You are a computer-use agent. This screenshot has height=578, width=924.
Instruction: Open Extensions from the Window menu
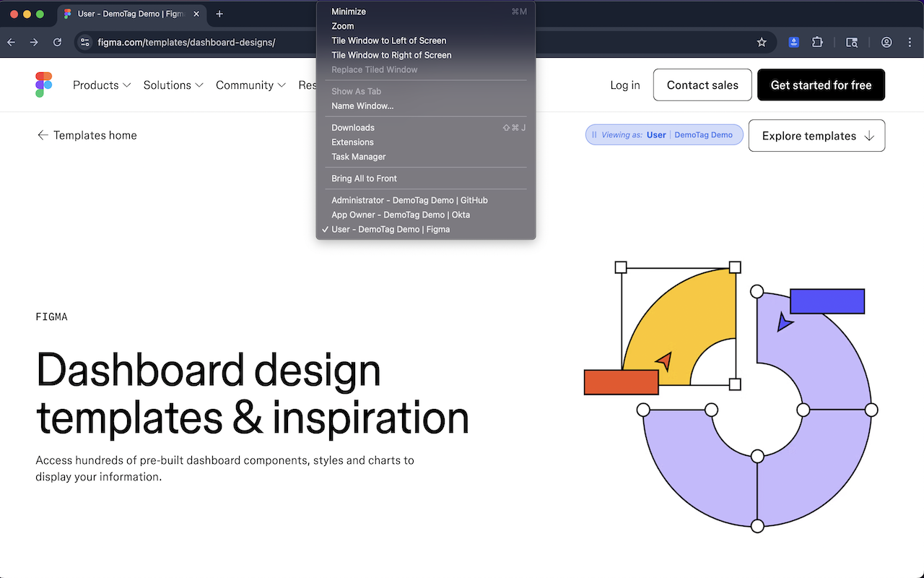click(426, 142)
